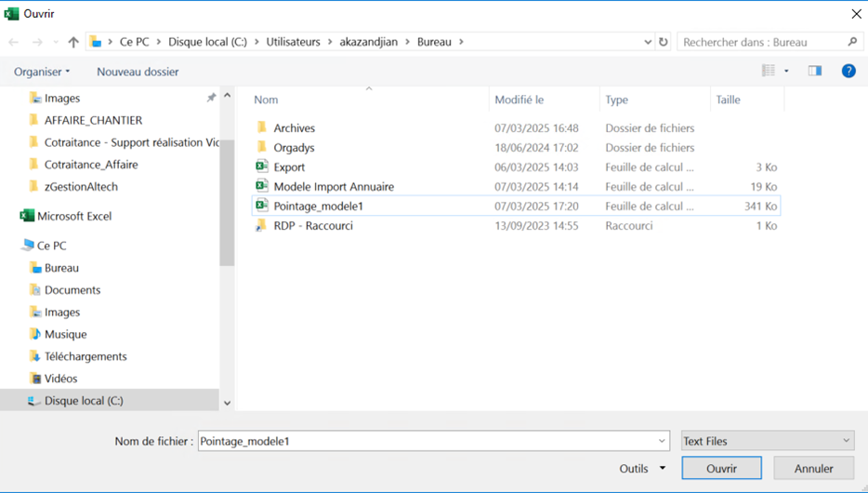Sort files by the Nom column
Screen dimensions: 868x493
[x=266, y=100]
